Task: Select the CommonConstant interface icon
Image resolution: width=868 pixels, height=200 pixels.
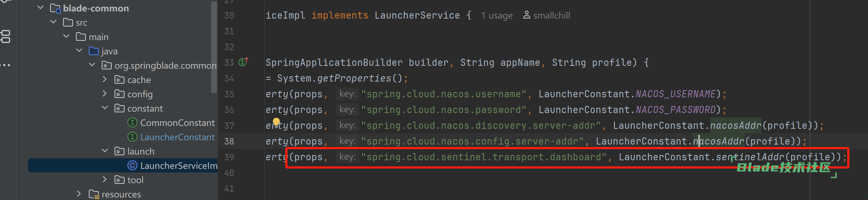Action: pos(132,123)
